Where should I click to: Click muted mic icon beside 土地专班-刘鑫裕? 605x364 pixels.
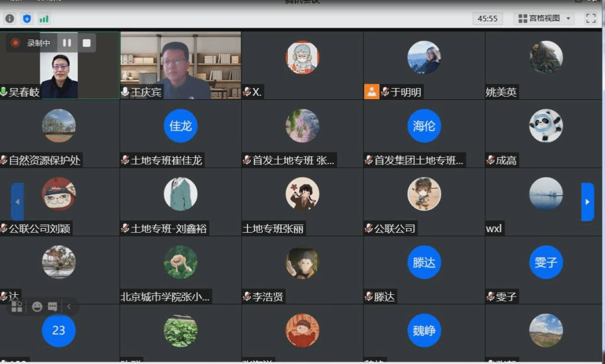(125, 228)
